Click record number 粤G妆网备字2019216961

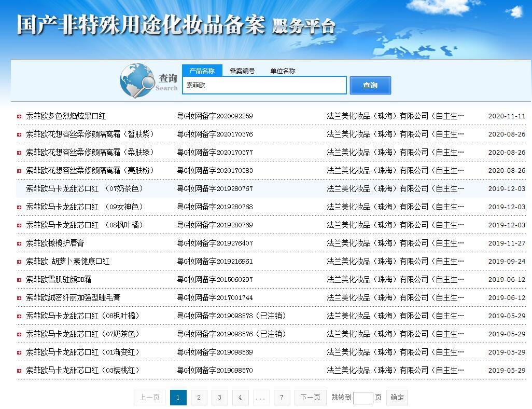coord(215,261)
